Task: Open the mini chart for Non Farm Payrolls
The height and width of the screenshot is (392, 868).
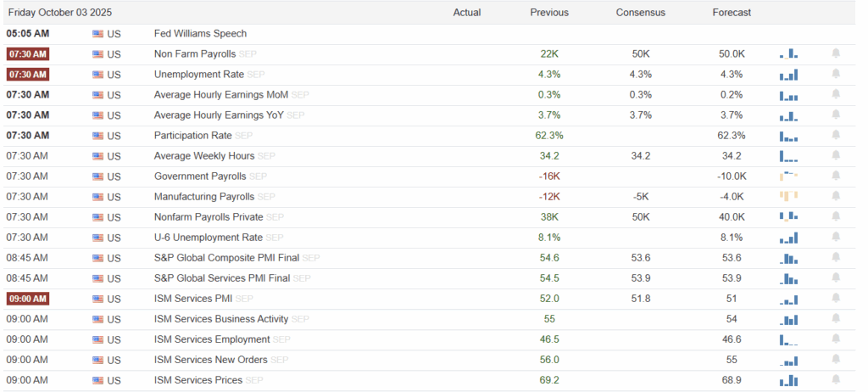Action: (788, 53)
